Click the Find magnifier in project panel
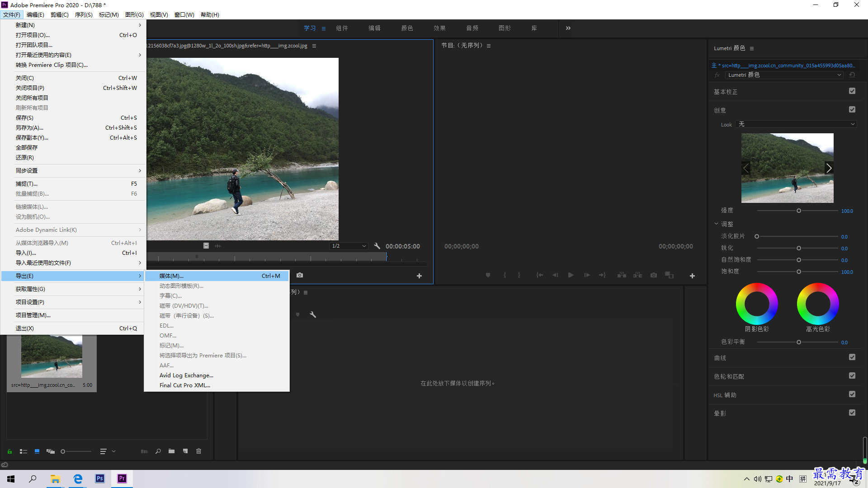868x488 pixels. point(158,451)
